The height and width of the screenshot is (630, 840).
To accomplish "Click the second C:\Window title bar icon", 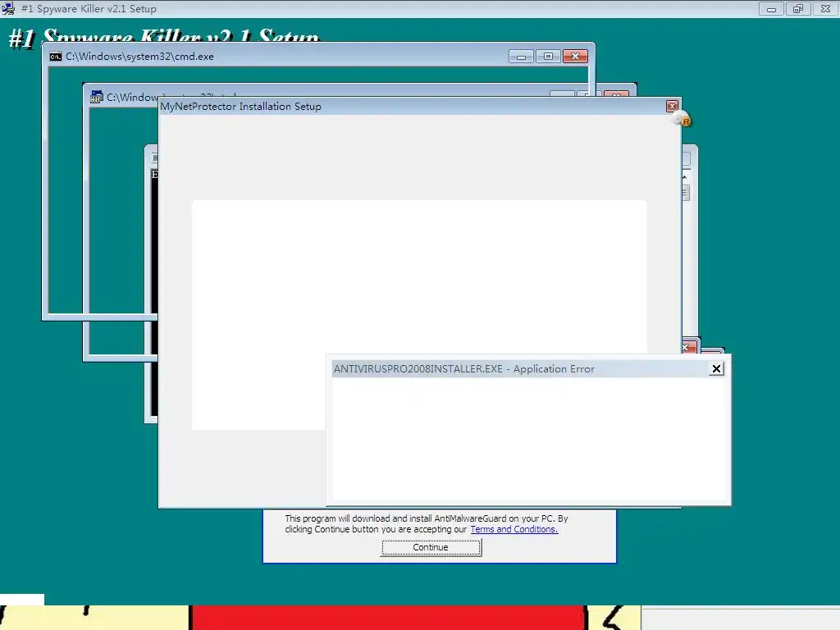I will [97, 97].
